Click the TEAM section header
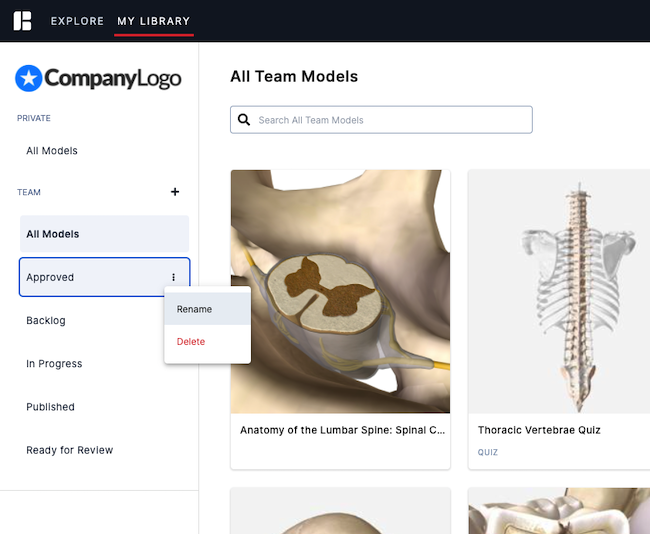The image size is (650, 534). click(29, 192)
